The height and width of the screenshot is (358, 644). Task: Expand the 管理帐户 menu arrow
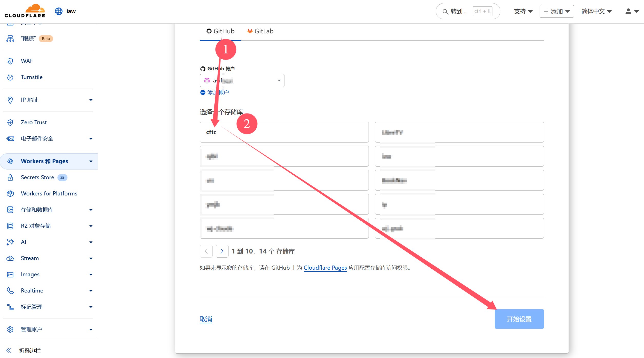click(x=91, y=329)
